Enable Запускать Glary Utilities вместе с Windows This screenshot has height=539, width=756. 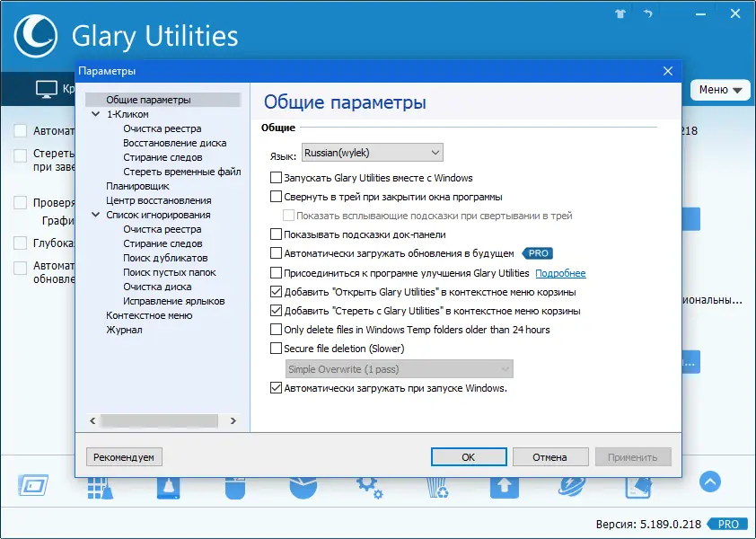(276, 178)
